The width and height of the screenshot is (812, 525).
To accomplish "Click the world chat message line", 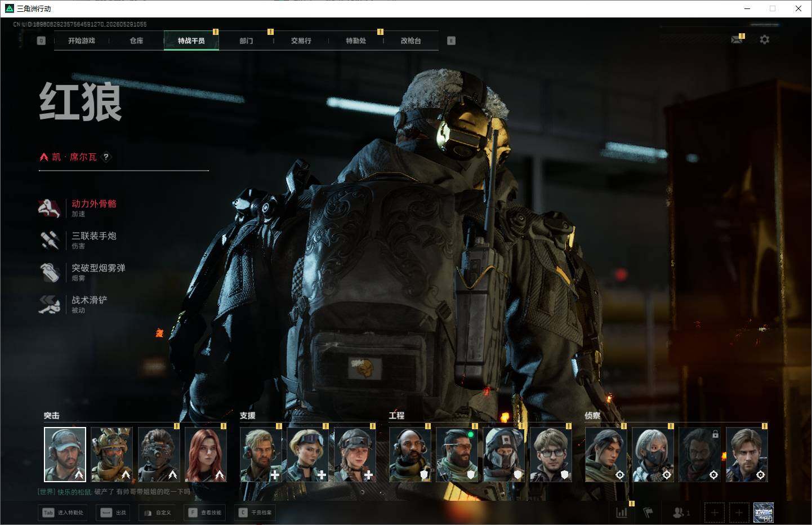I will click(114, 492).
